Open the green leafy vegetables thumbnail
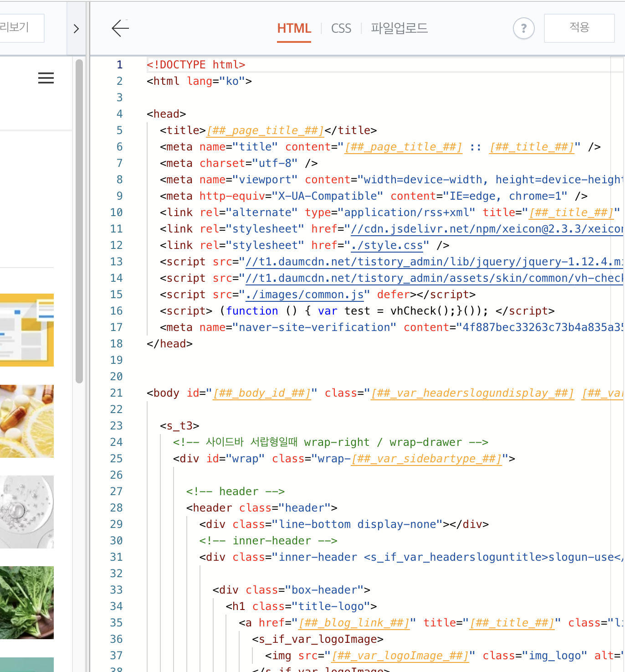This screenshot has width=625, height=672. click(27, 603)
